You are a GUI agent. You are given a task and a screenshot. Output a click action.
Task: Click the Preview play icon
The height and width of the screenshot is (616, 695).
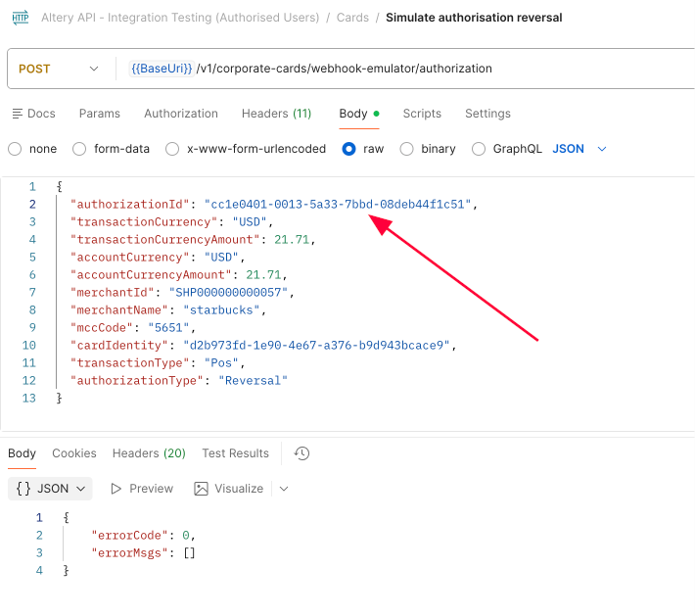tap(116, 489)
